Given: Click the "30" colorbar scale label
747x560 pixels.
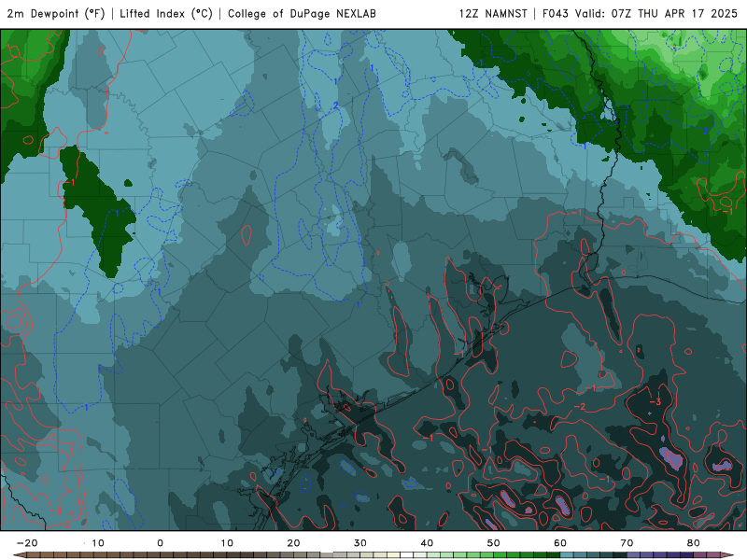Looking at the screenshot, I should [360, 543].
